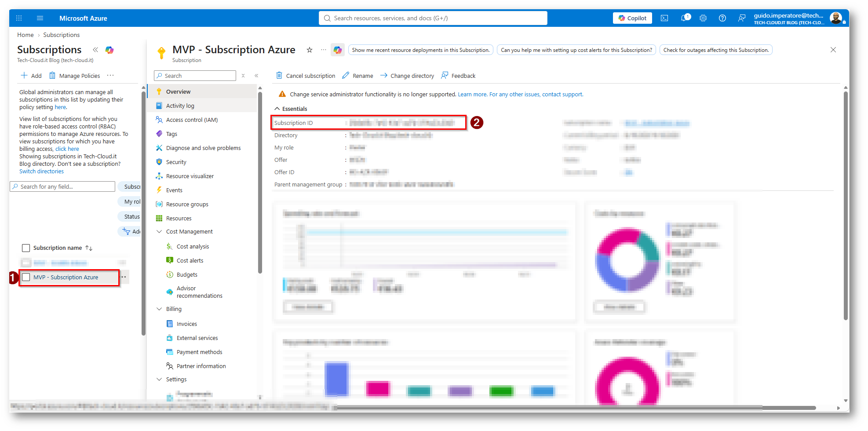Follow the Switch directories link
Viewport: 868px width, 431px height.
(x=41, y=172)
